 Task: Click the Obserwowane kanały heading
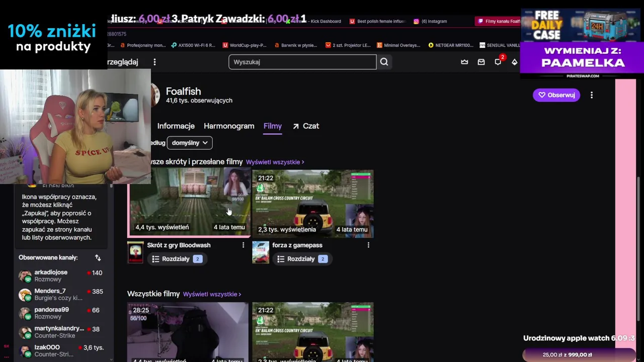(48, 257)
